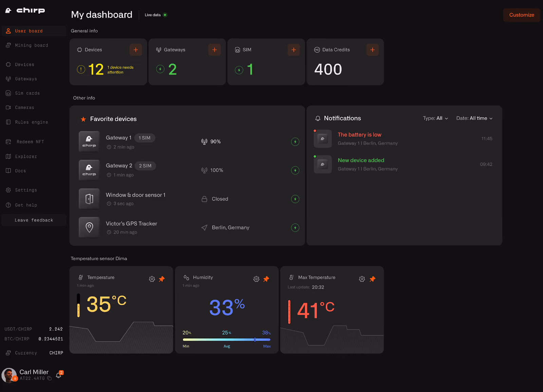Viewport: 543px width, 392px height.
Task: Open the Currency CHIRP selector
Action: (34, 353)
